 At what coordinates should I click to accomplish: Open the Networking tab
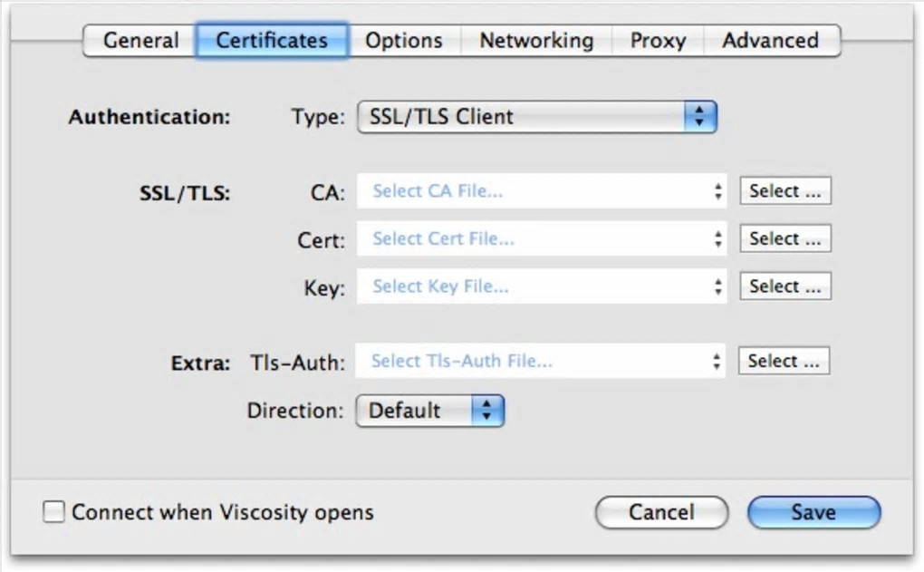point(536,41)
